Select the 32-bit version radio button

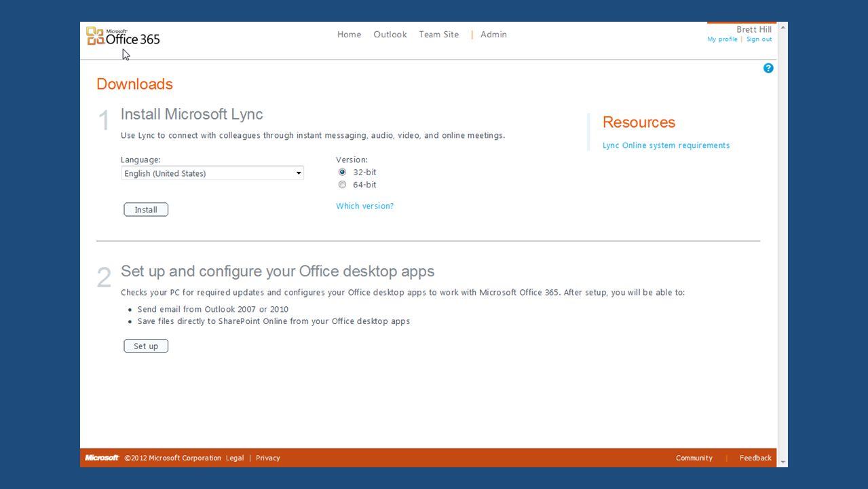342,173
